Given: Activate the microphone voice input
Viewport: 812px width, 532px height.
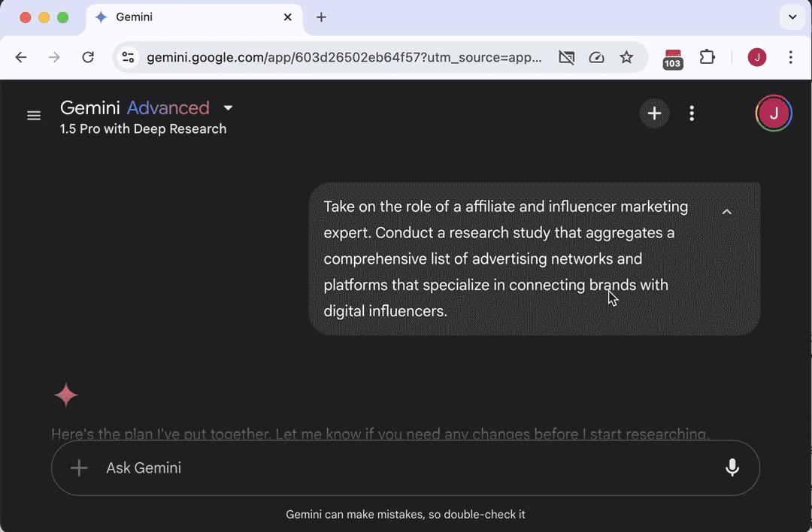Looking at the screenshot, I should tap(732, 467).
